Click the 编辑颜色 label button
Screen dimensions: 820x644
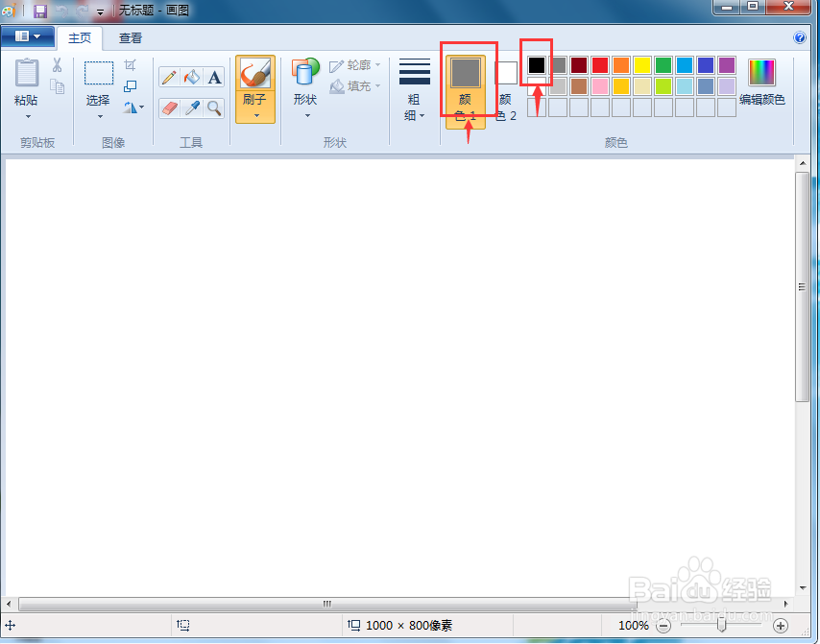pos(762,99)
